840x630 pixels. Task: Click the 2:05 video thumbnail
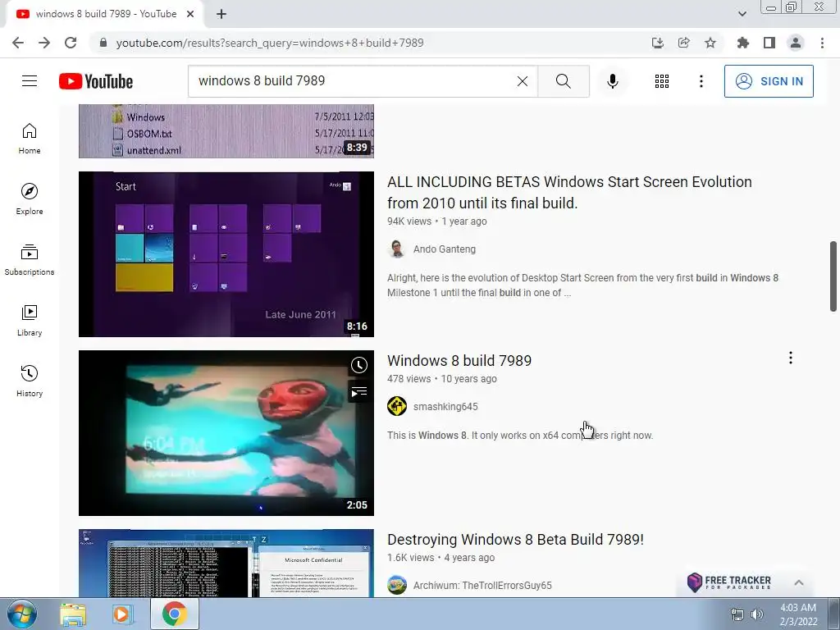click(x=226, y=433)
